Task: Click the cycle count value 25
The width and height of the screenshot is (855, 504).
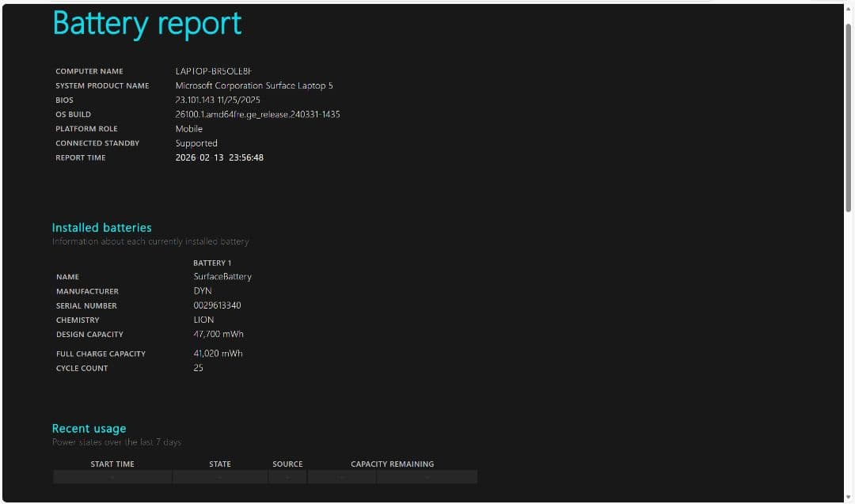Action: coord(199,368)
